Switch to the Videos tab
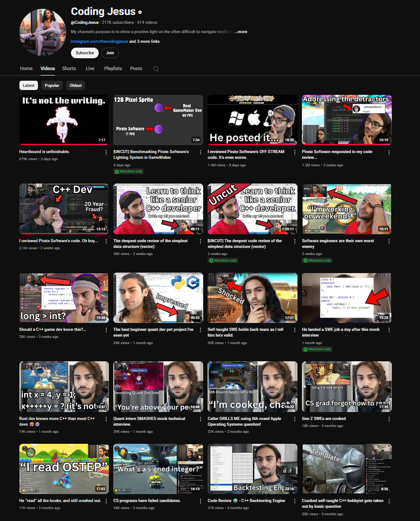The height and width of the screenshot is (521, 420). click(48, 68)
